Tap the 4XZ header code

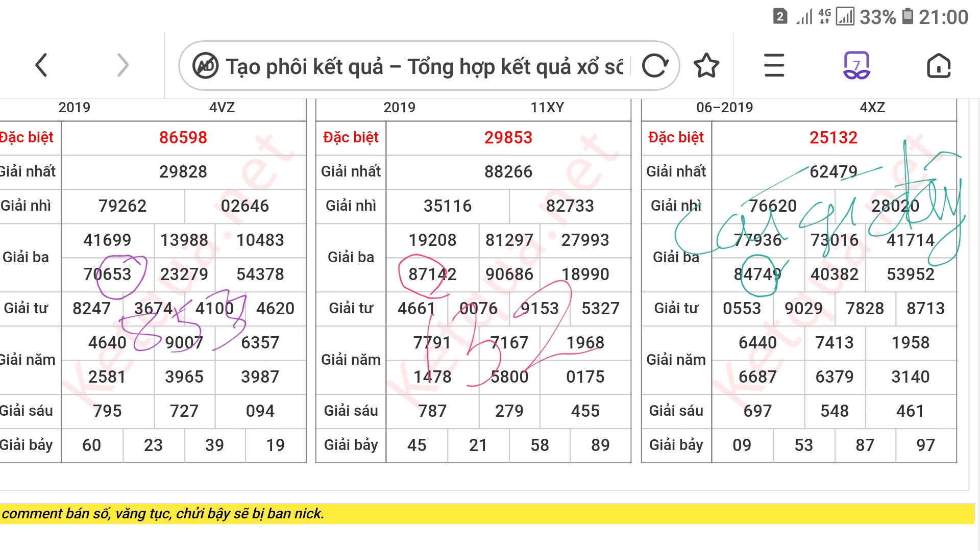[x=872, y=108]
